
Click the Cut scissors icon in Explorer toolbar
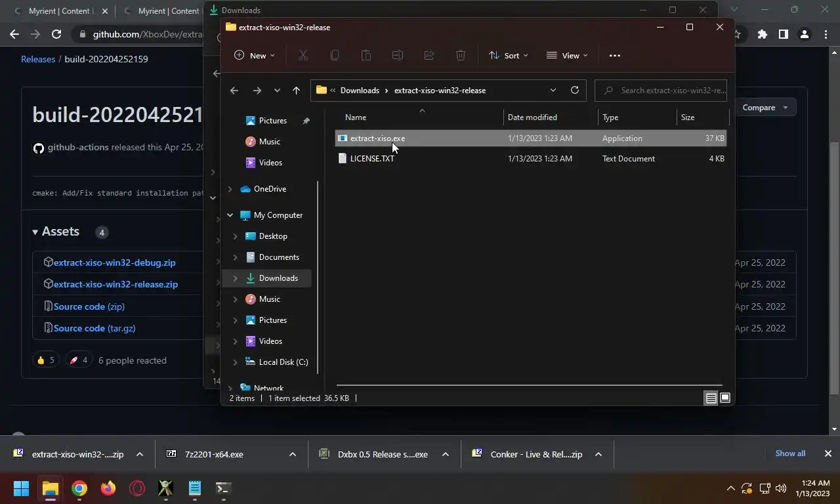coord(303,56)
